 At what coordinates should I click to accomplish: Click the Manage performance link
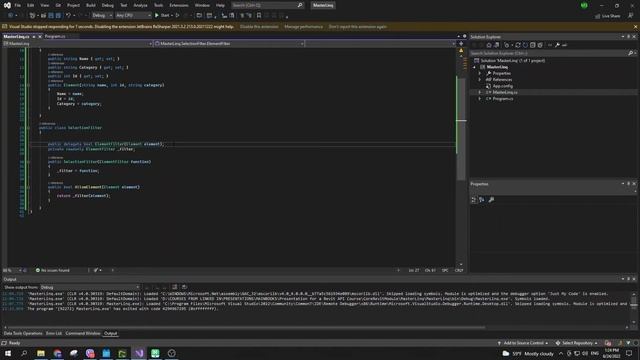coord(303,27)
